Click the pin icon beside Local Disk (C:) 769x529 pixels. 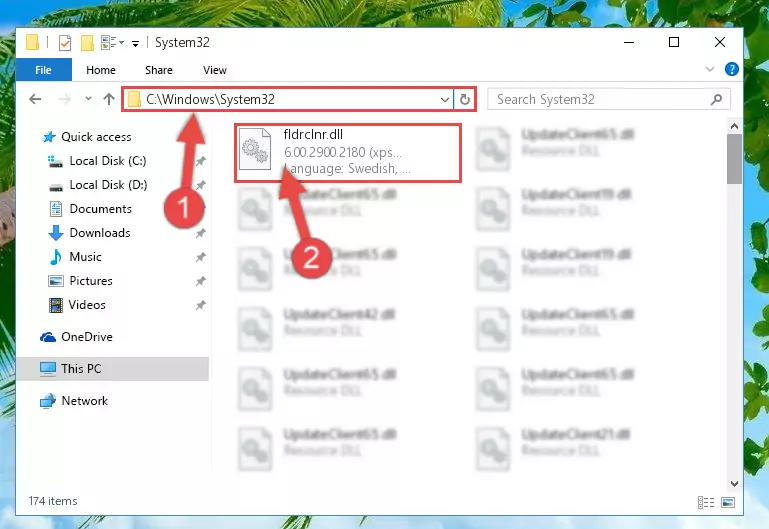pyautogui.click(x=201, y=161)
